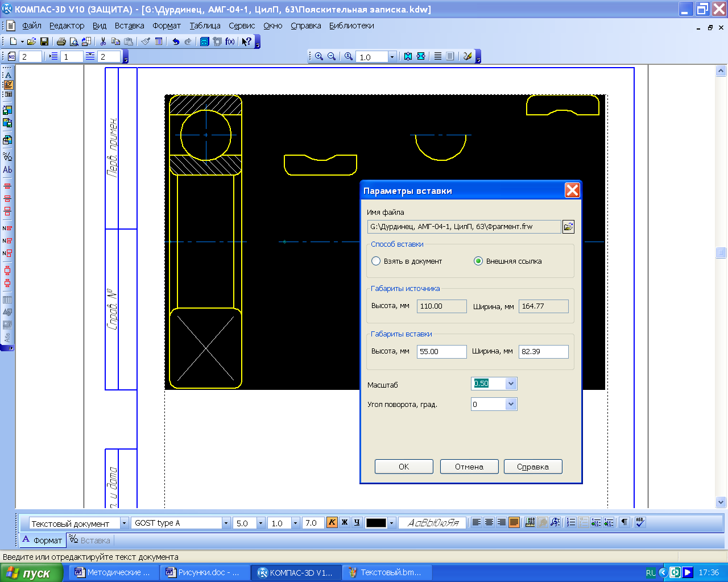The image size is (728, 582).
Task: Click the New document icon
Action: [x=13, y=41]
